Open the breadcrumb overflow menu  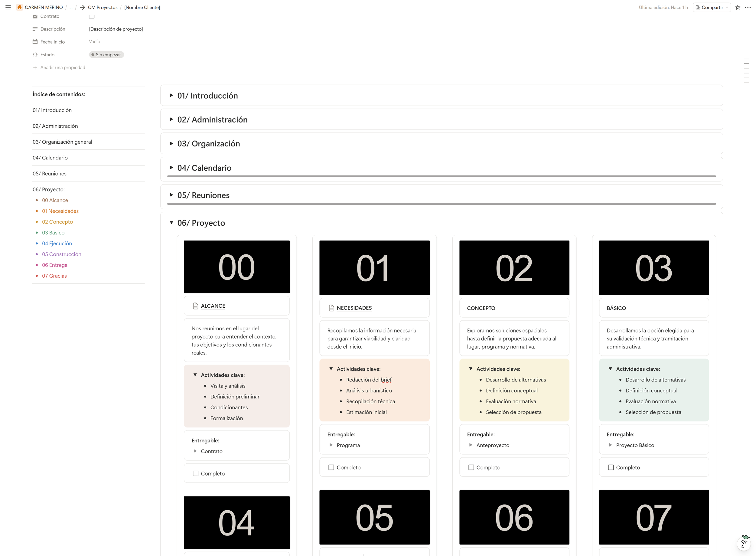tap(71, 7)
